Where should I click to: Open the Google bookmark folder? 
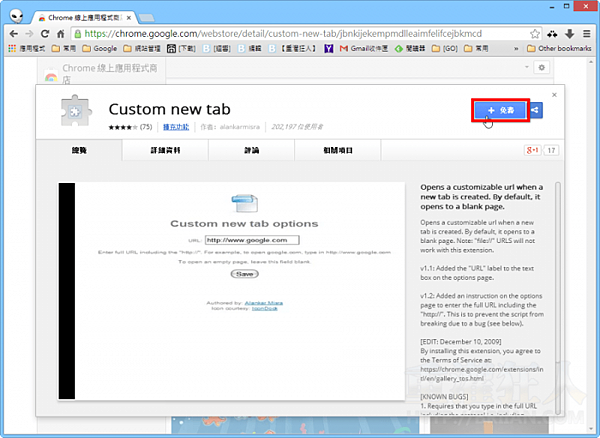tap(100, 49)
